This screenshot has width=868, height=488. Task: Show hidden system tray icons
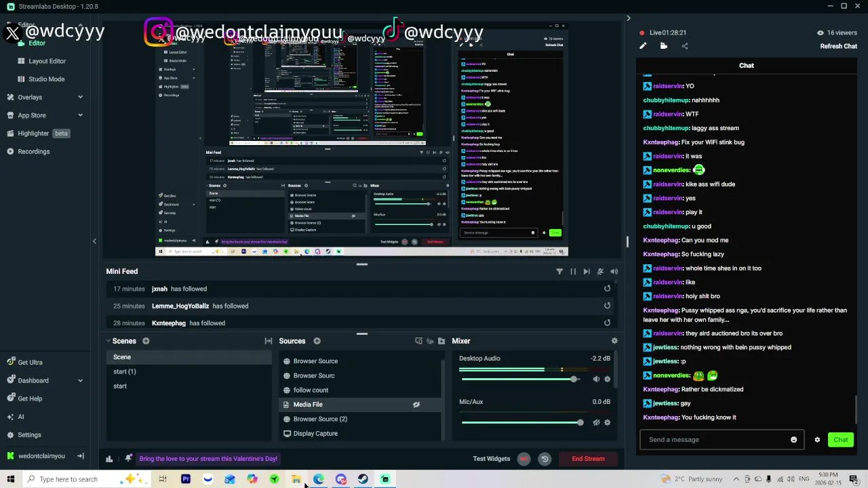(736, 479)
